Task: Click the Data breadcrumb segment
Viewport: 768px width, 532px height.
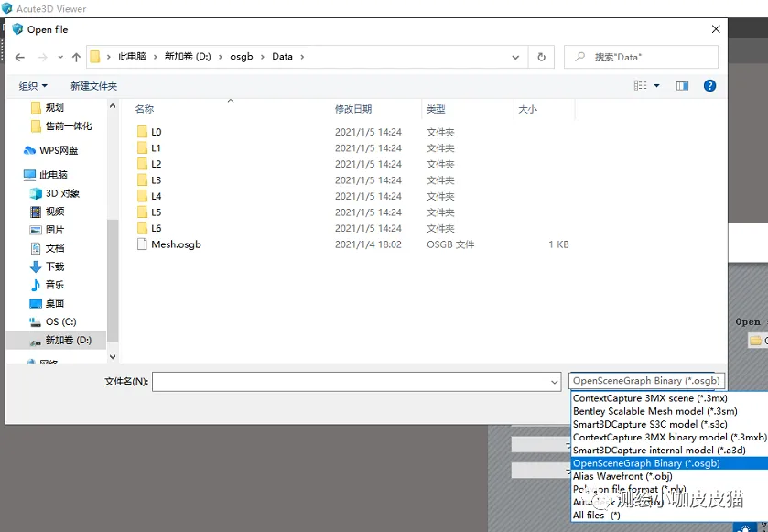Action: click(x=282, y=57)
